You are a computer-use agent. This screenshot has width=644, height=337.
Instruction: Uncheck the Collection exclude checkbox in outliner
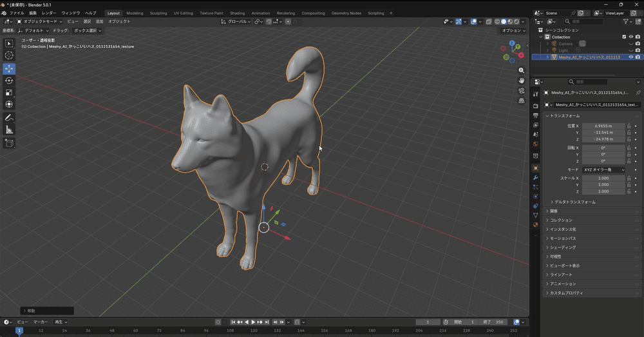623,37
